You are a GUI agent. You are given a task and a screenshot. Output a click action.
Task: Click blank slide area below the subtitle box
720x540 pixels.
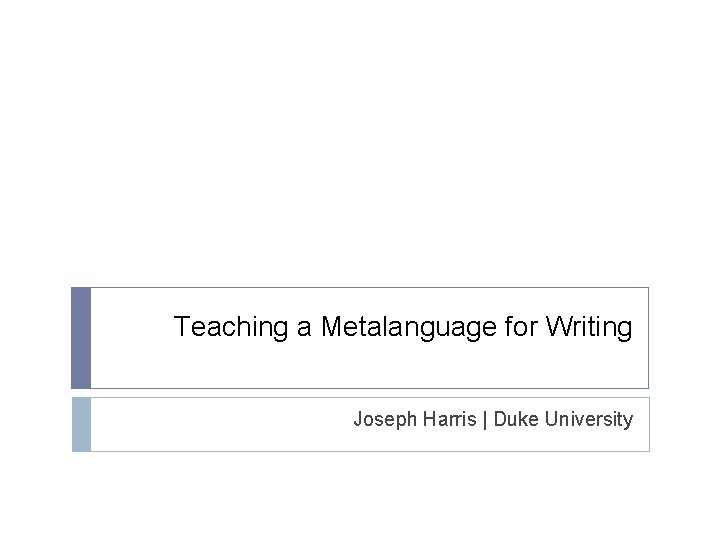pyautogui.click(x=360, y=495)
